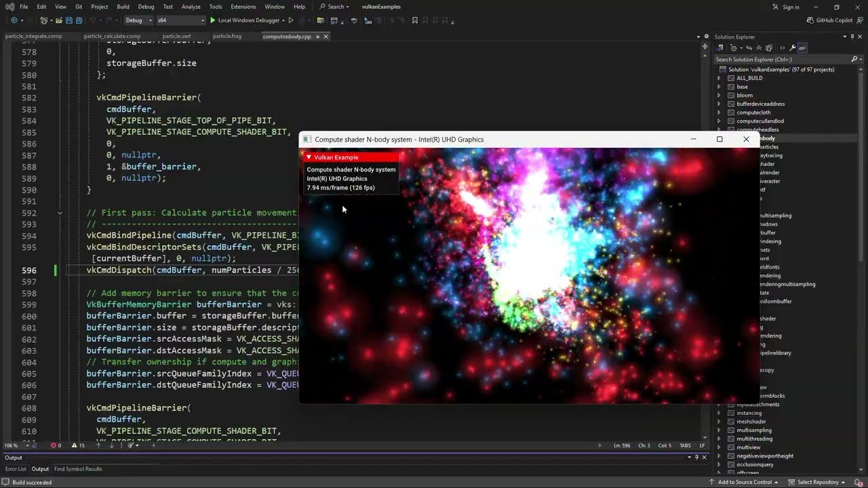Switch to particle_calculate.comp tab
The height and width of the screenshot is (488, 868).
click(x=112, y=37)
